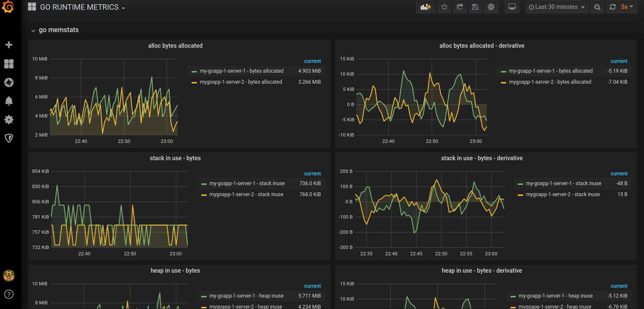The image size is (644, 309).
Task: Refresh the dashboard now
Action: (x=612, y=7)
